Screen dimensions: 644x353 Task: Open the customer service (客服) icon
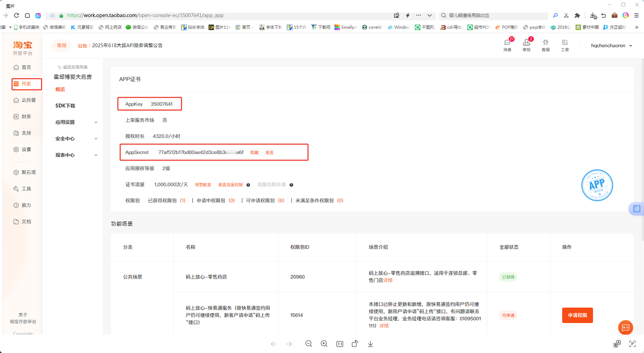(545, 45)
